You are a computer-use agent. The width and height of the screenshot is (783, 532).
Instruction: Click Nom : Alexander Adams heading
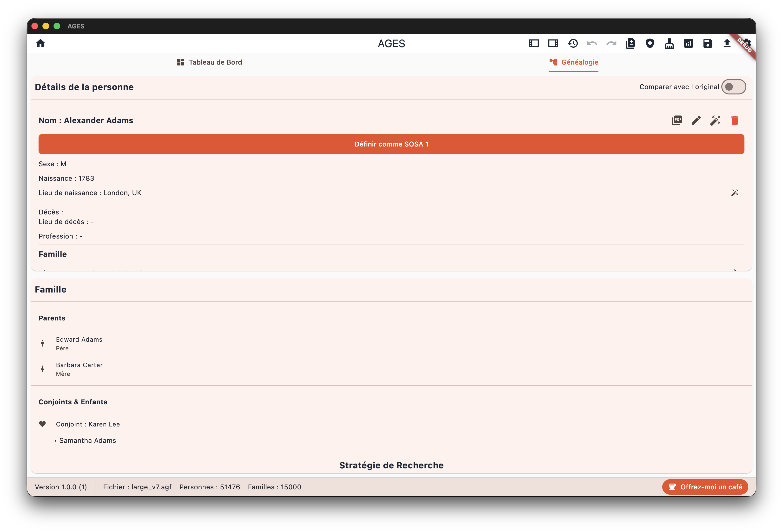coord(86,120)
